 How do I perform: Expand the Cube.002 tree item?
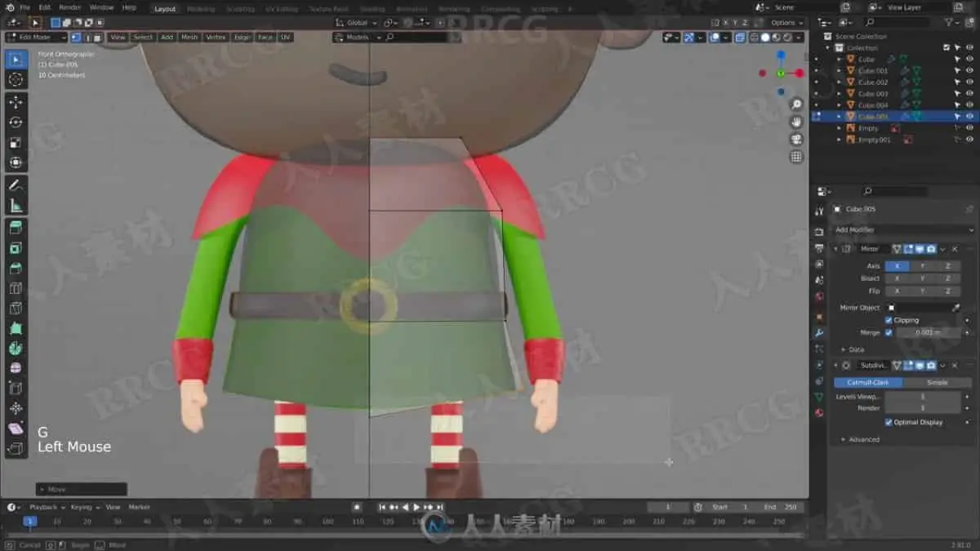(x=839, y=82)
